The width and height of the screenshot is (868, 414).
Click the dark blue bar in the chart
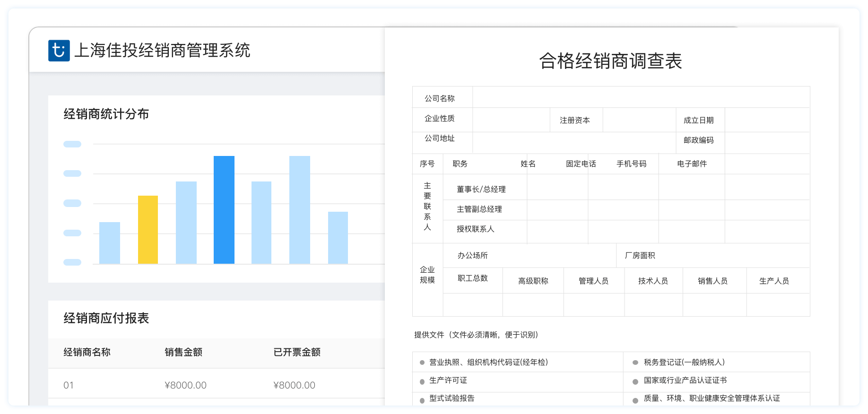[x=224, y=210]
